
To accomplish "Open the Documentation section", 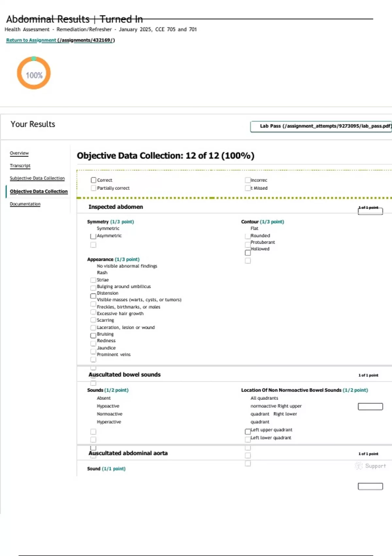I will [25, 204].
